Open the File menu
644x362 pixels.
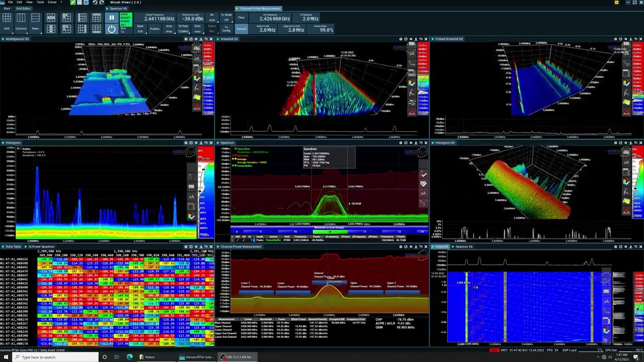[10, 2]
